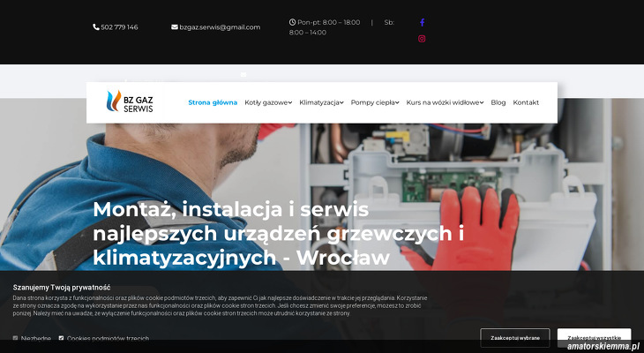Expand the Kotły gazowe dropdown menu
Viewport: 644px width, 353px height.
coord(268,102)
